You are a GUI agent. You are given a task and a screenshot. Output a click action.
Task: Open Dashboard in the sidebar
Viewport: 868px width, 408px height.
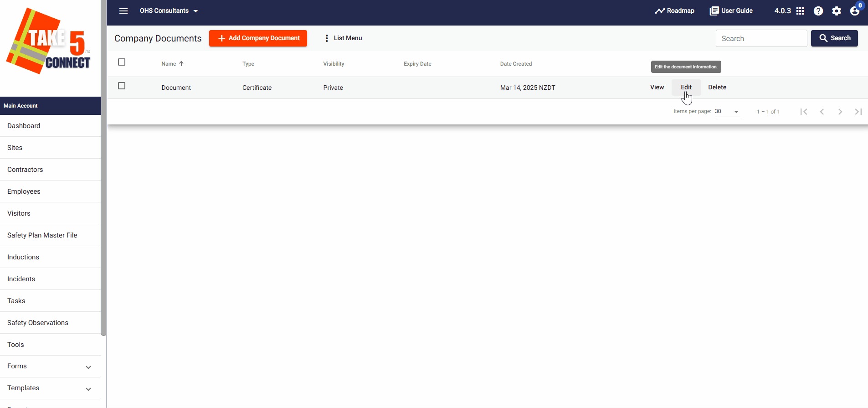[x=50, y=126]
